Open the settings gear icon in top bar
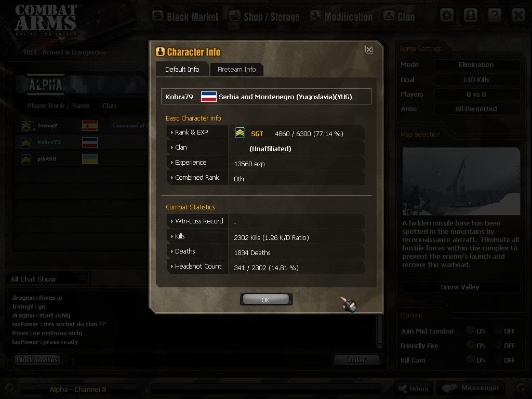 tap(446, 15)
